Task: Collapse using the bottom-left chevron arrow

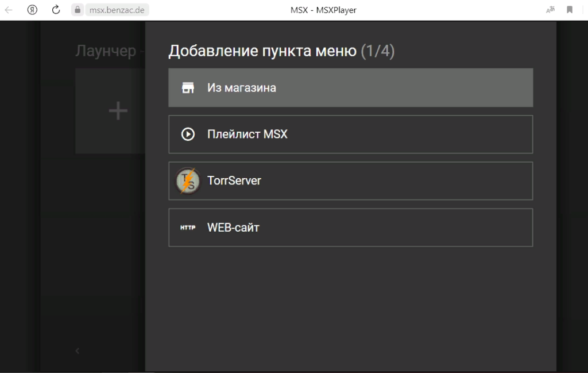Action: tap(78, 351)
